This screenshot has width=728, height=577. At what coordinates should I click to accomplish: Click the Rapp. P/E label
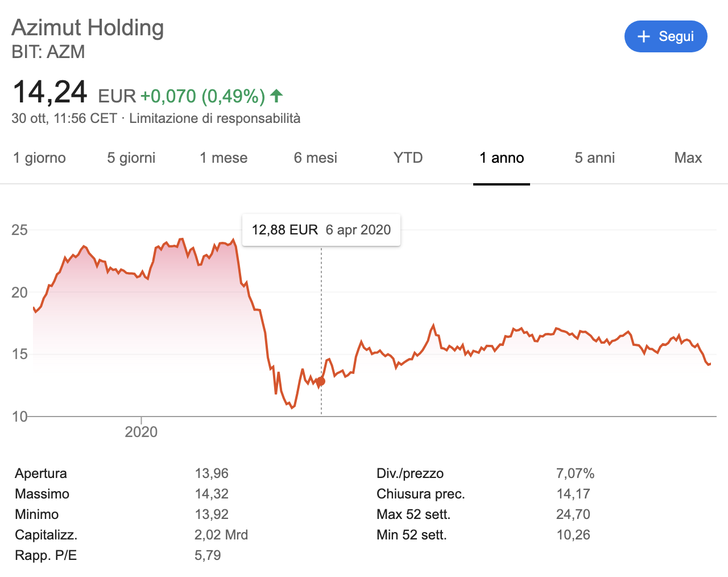pos(46,555)
